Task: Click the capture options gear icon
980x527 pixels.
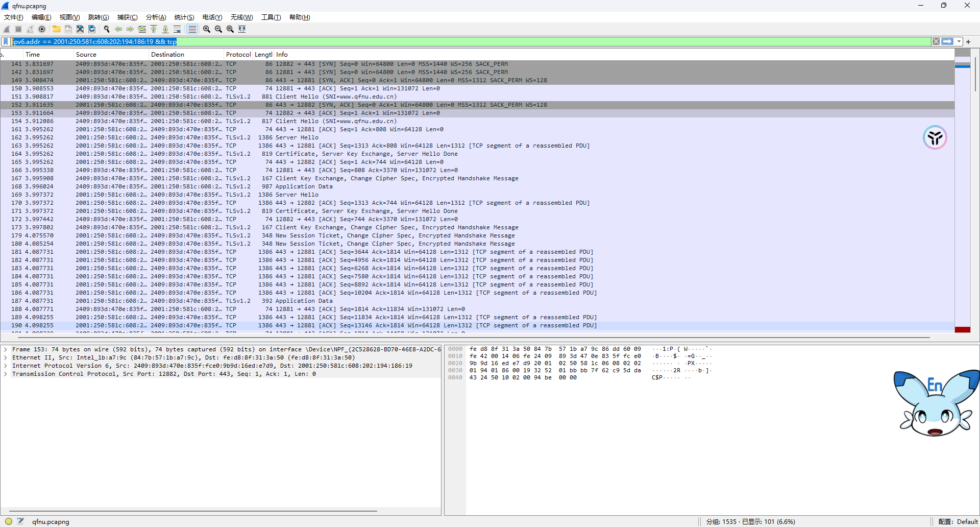Action: pyautogui.click(x=42, y=29)
